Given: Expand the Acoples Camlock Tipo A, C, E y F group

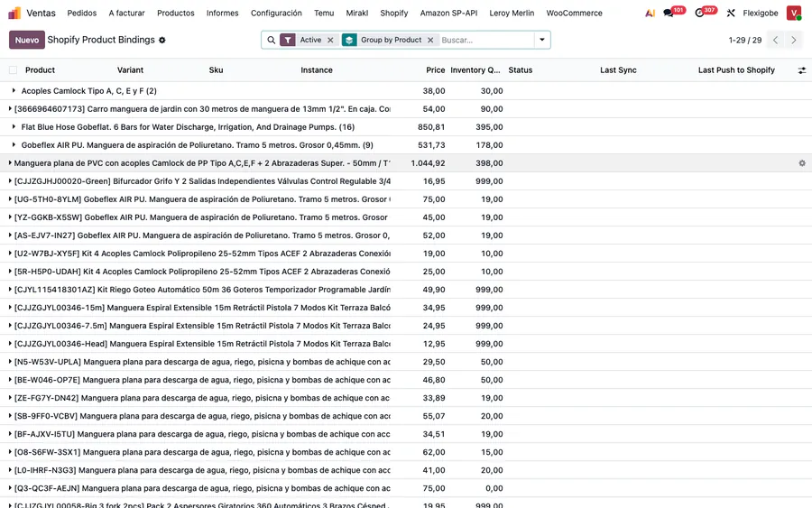Looking at the screenshot, I should click(14, 90).
